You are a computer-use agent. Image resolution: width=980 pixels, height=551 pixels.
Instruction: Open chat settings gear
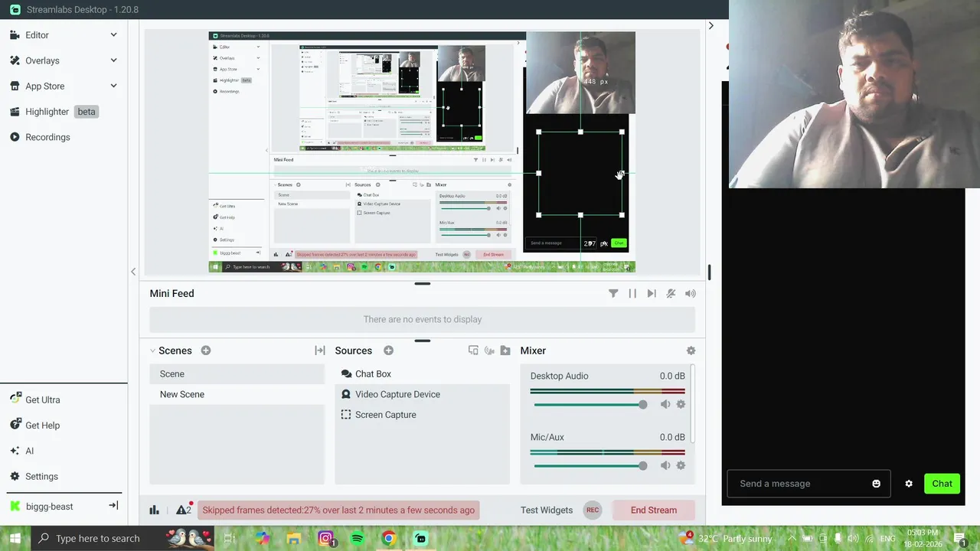909,484
